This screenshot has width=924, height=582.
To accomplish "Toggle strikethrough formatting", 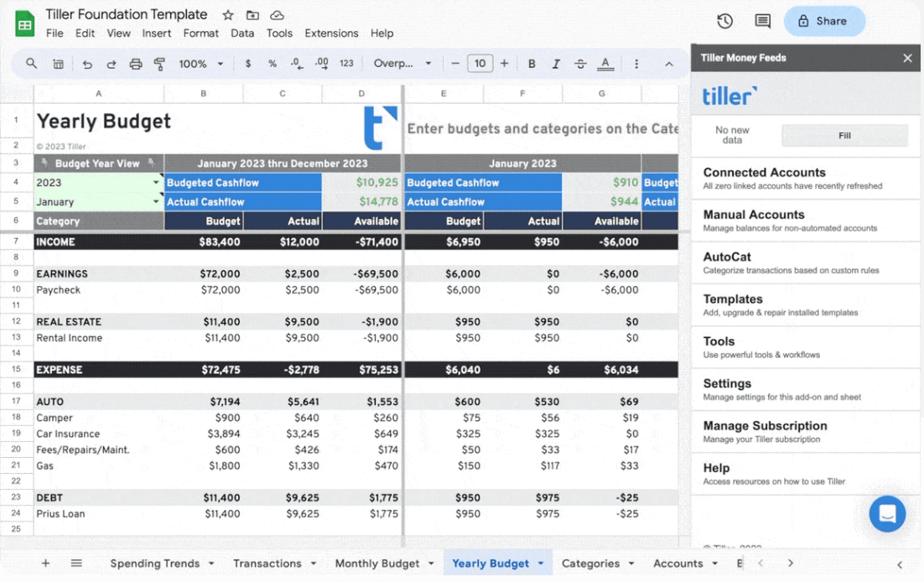I will 580,64.
